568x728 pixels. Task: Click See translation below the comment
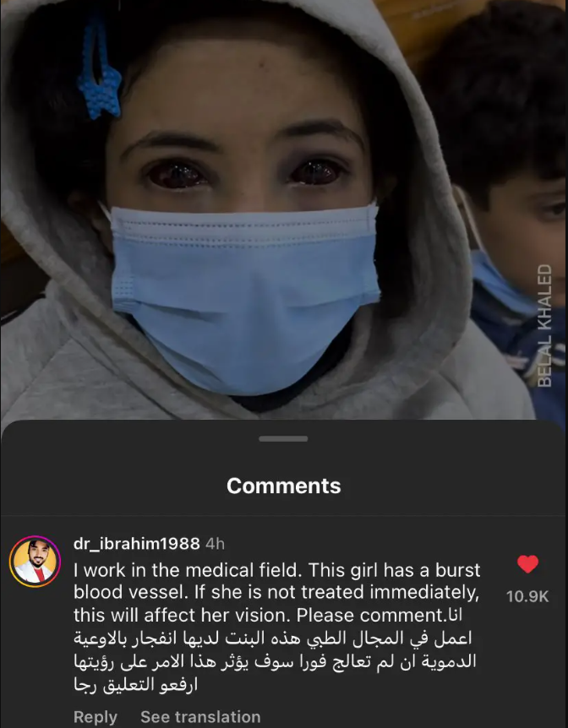pyautogui.click(x=200, y=716)
